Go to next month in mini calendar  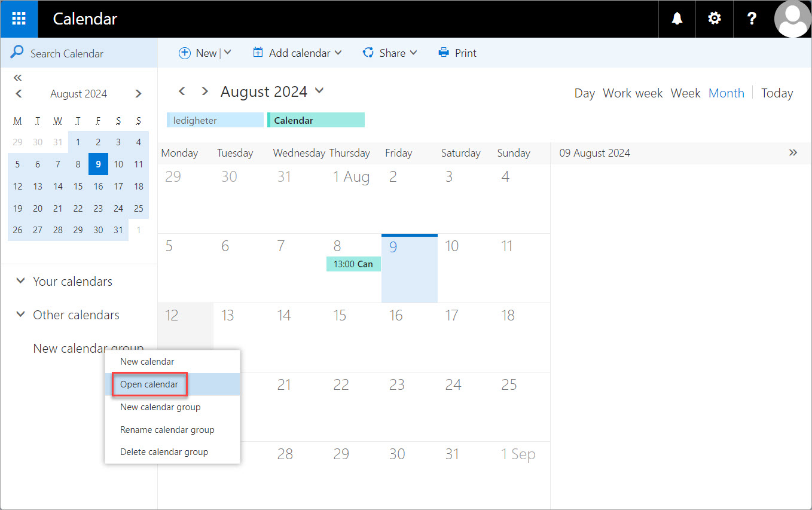coord(138,93)
